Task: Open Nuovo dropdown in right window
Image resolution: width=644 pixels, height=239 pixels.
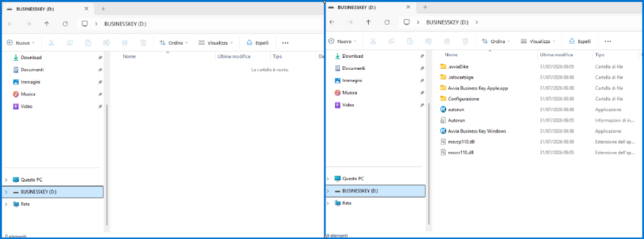Action: (x=342, y=41)
